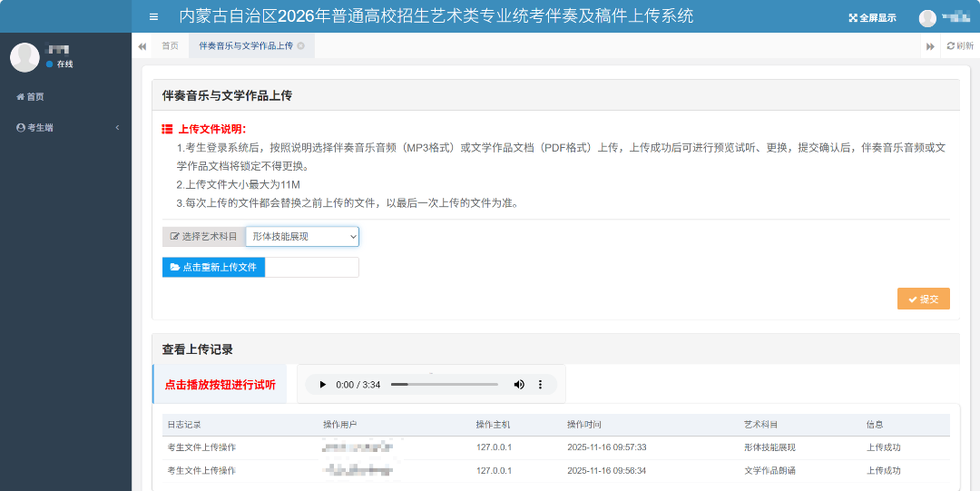Click the 全屏显示 fullscreen button

(x=873, y=18)
